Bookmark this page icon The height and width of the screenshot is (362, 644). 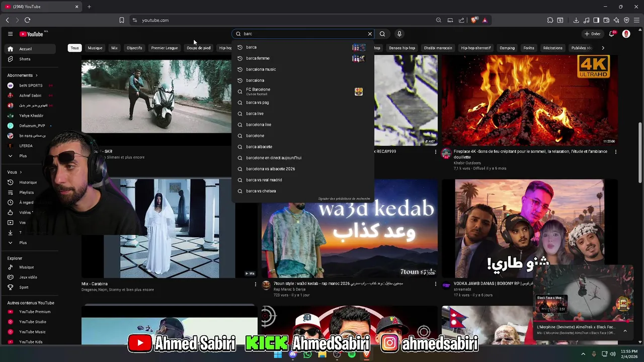(x=121, y=20)
